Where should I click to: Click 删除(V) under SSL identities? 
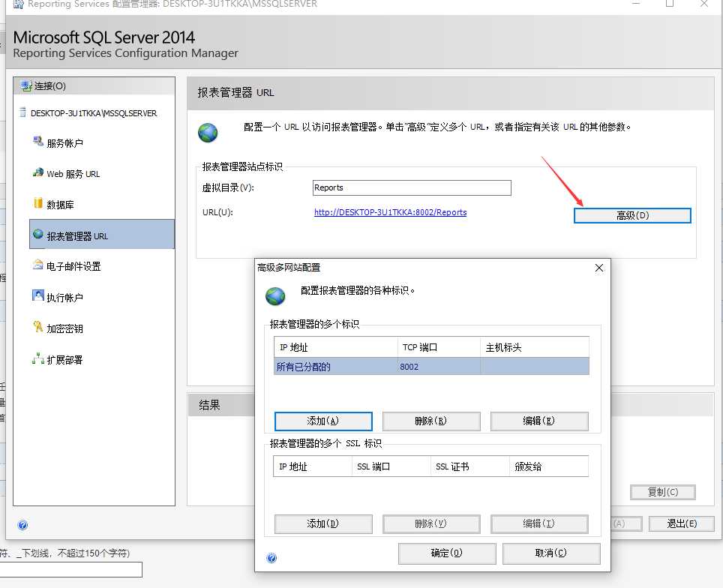tap(431, 524)
